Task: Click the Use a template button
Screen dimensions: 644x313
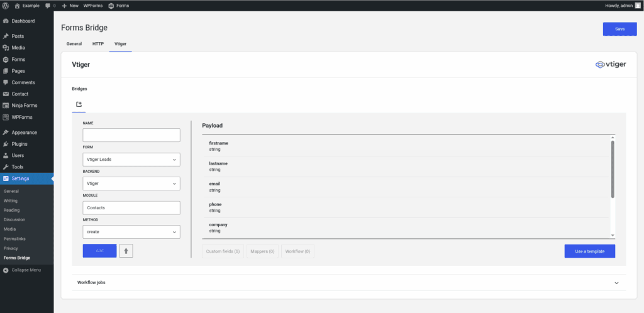Action: pyautogui.click(x=589, y=251)
